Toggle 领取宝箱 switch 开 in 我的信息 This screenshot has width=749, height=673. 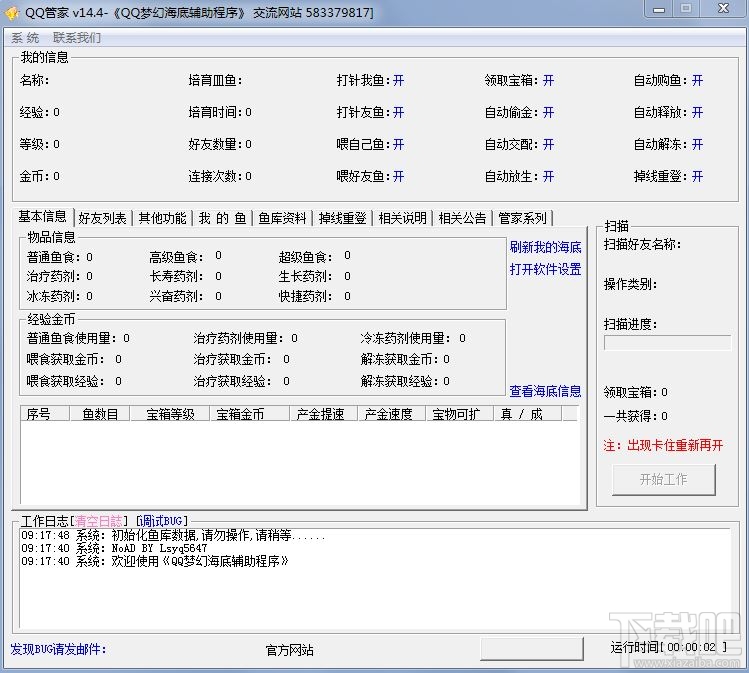548,80
